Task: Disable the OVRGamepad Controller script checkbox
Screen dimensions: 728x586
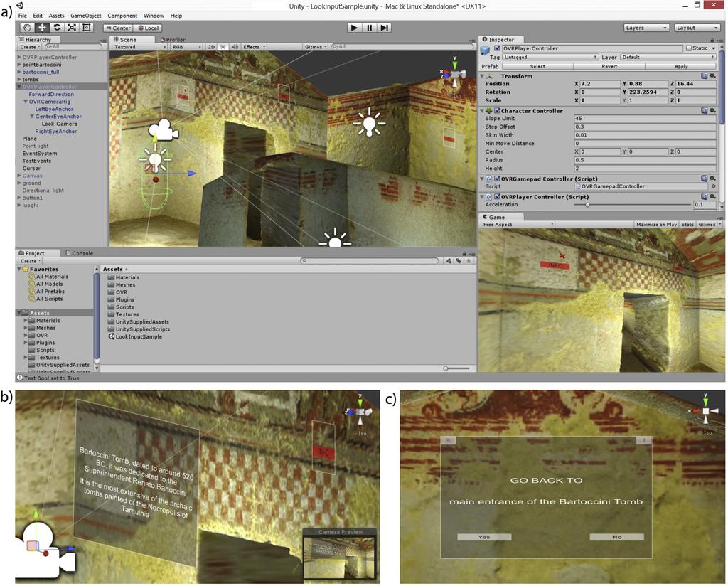Action: tap(497, 179)
